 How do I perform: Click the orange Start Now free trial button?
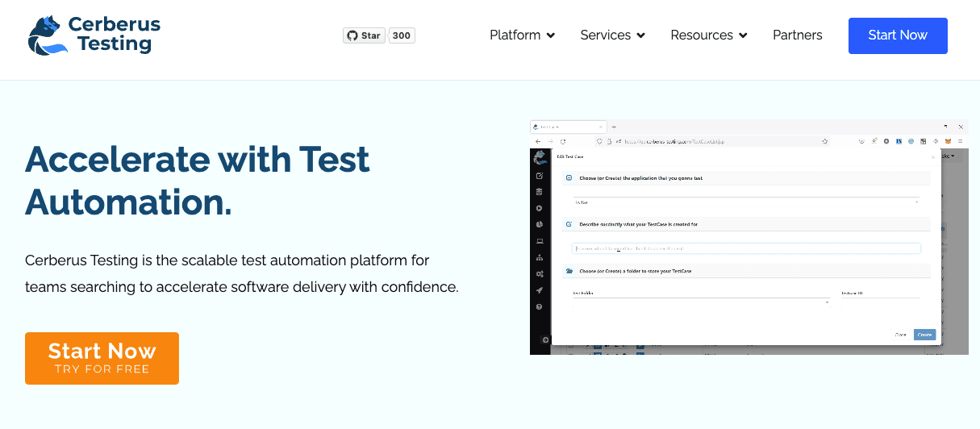102,358
